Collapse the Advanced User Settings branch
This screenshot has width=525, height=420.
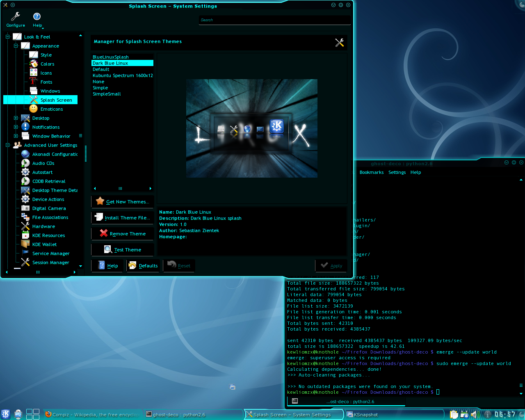click(x=7, y=145)
